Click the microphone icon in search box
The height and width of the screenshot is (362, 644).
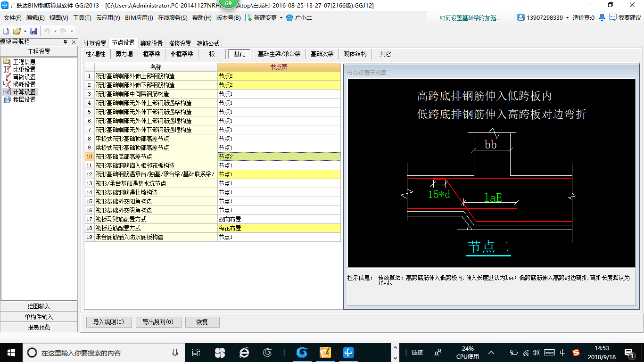175,353
